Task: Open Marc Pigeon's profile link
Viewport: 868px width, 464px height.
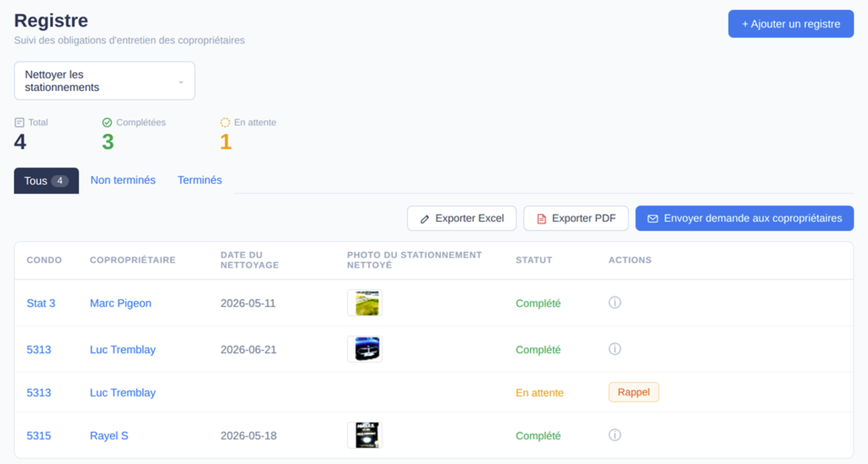Action: pyautogui.click(x=120, y=303)
